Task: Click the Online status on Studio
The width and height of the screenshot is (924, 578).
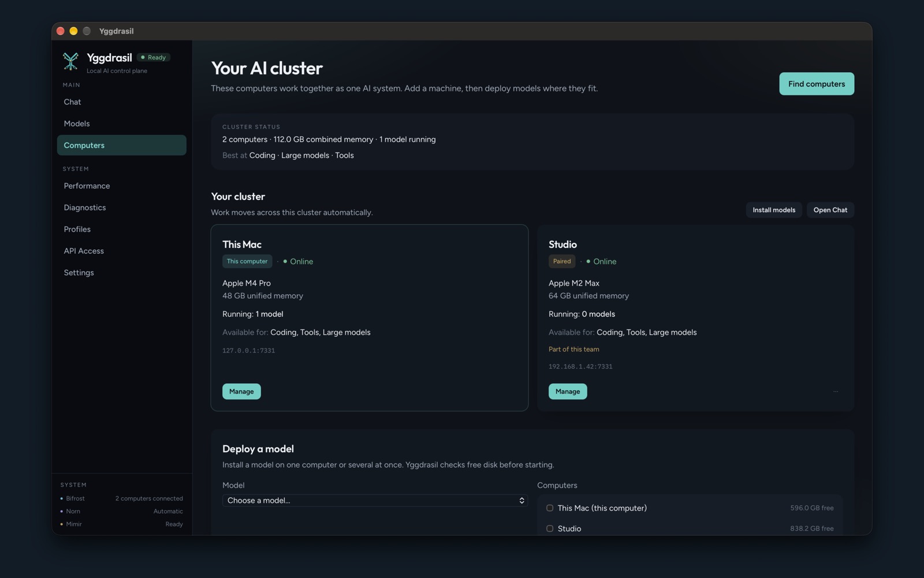Action: 601,261
